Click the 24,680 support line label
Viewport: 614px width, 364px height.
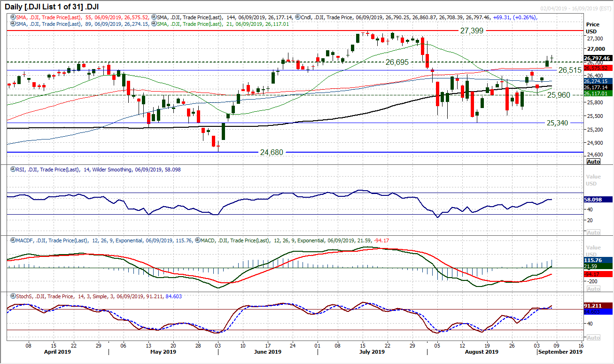click(272, 152)
